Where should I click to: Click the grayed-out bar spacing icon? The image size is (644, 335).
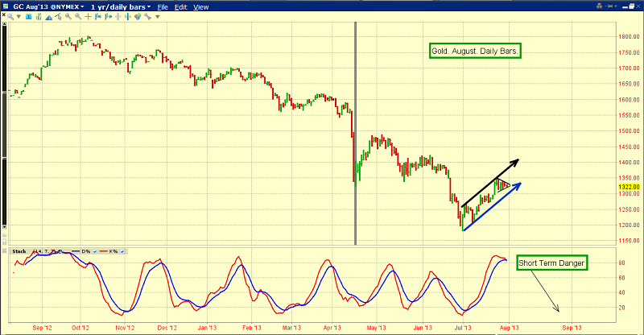coord(118,17)
